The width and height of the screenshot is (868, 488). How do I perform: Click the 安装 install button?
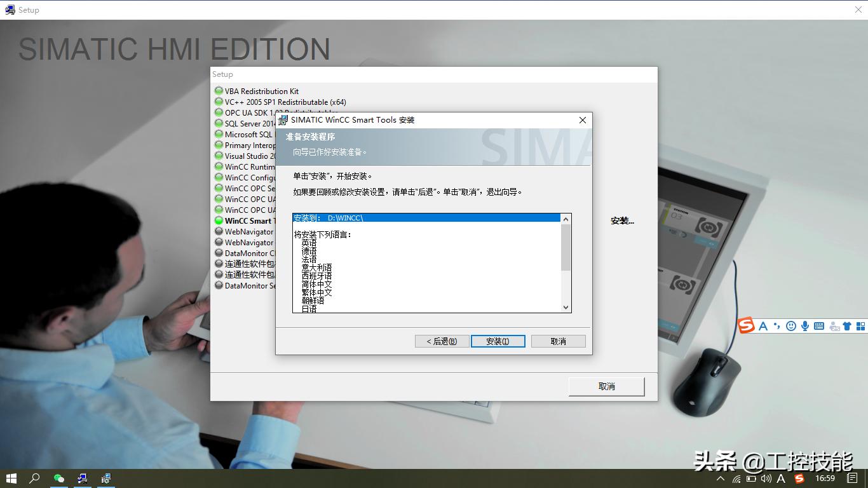point(498,341)
